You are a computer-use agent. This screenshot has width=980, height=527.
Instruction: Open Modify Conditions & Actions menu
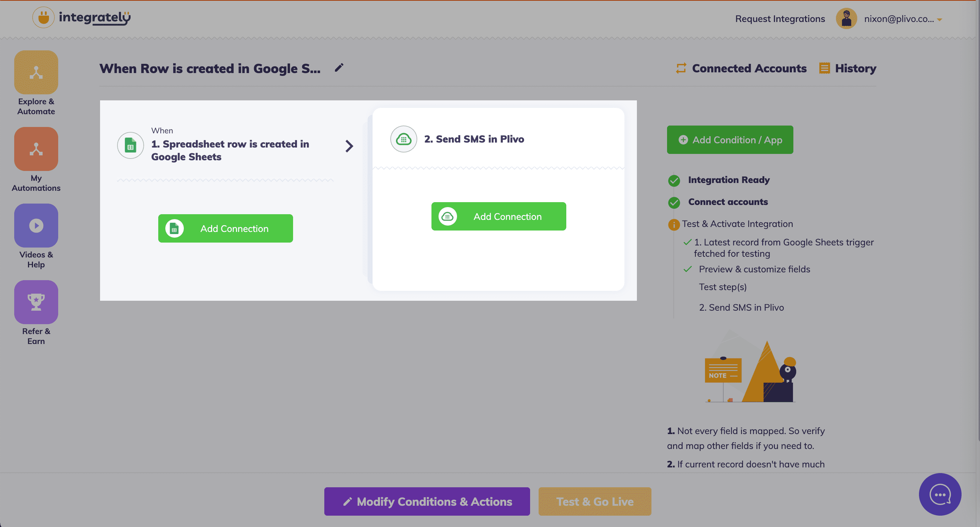(428, 501)
